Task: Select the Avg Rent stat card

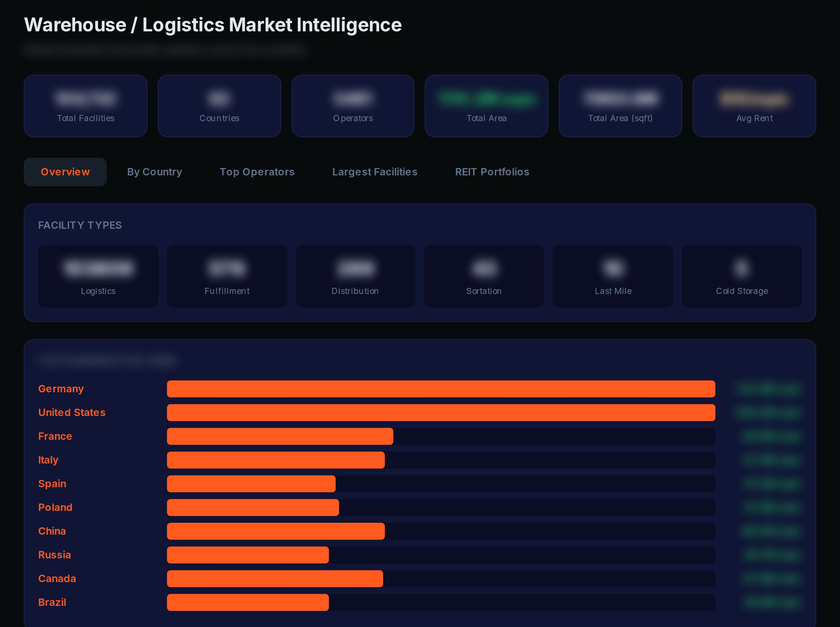Action: (754, 106)
